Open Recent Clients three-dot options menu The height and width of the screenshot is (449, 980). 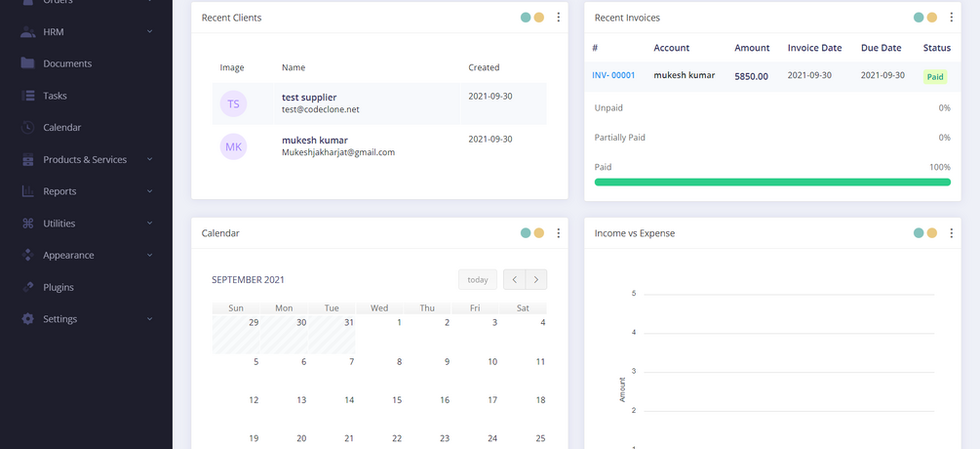558,18
